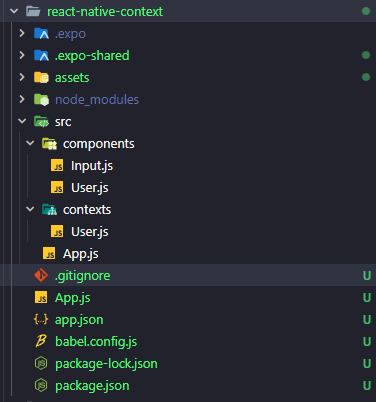Click the root open-folder icon

click(33, 11)
